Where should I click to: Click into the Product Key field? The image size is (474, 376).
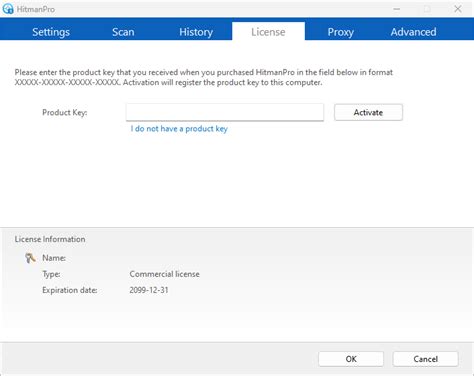click(x=225, y=112)
